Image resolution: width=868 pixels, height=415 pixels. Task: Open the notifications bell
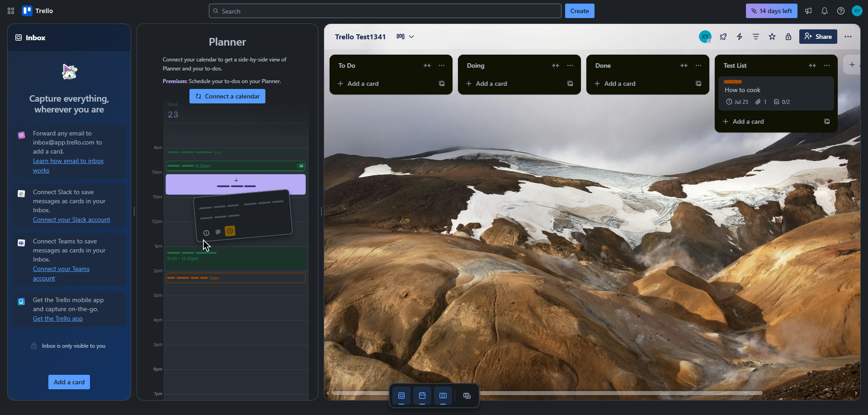point(825,11)
